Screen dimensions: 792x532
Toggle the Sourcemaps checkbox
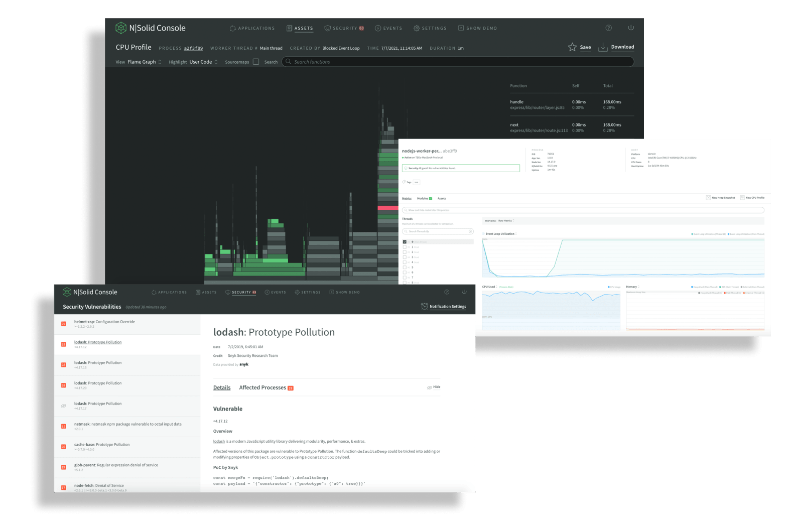pos(256,62)
